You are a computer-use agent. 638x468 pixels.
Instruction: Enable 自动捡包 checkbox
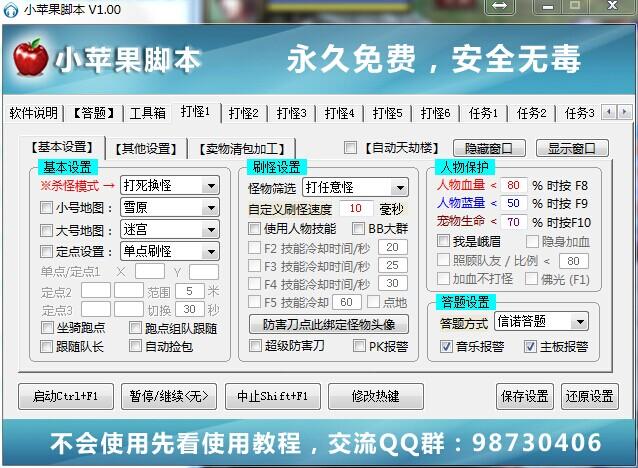[135, 346]
